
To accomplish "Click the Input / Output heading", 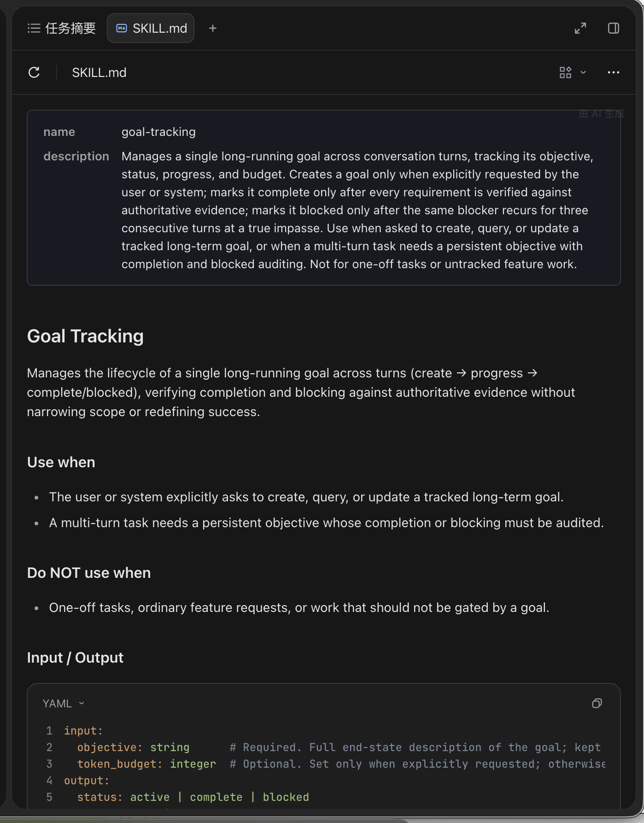I will 75,658.
